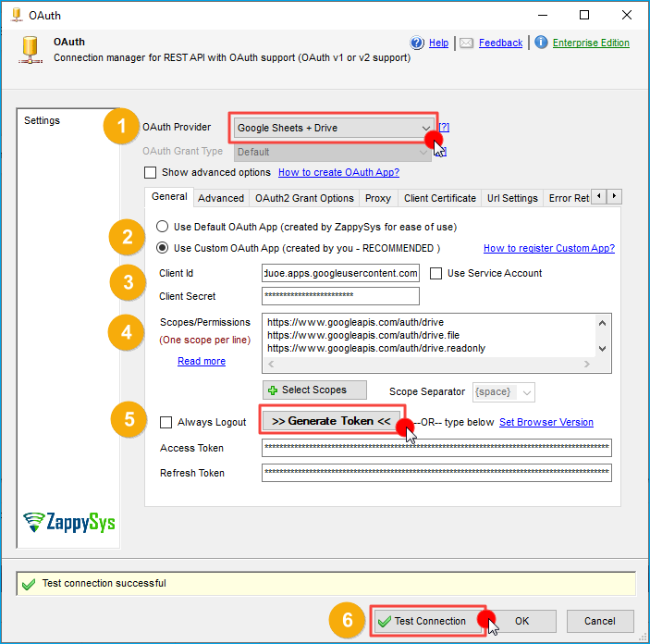
Task: Click the tab strip left scroll arrow
Action: [x=598, y=196]
